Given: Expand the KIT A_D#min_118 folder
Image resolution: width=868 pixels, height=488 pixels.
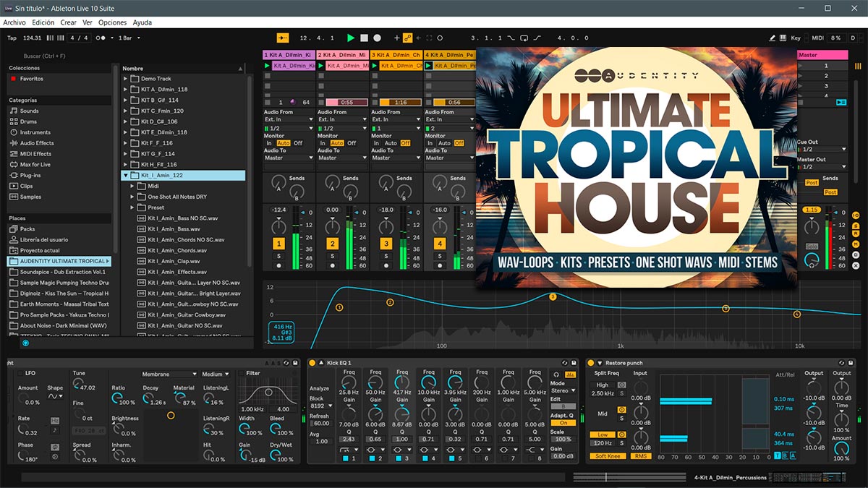Looking at the screenshot, I should tap(126, 90).
